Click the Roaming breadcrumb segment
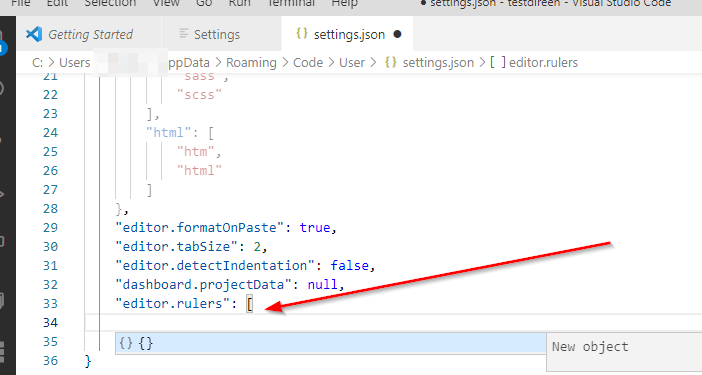 click(251, 63)
